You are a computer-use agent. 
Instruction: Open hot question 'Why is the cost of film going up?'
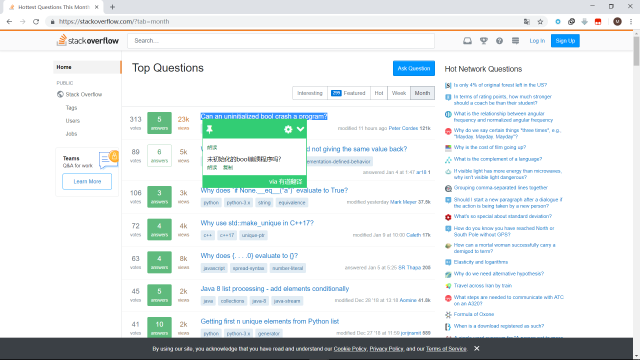[x=489, y=147]
